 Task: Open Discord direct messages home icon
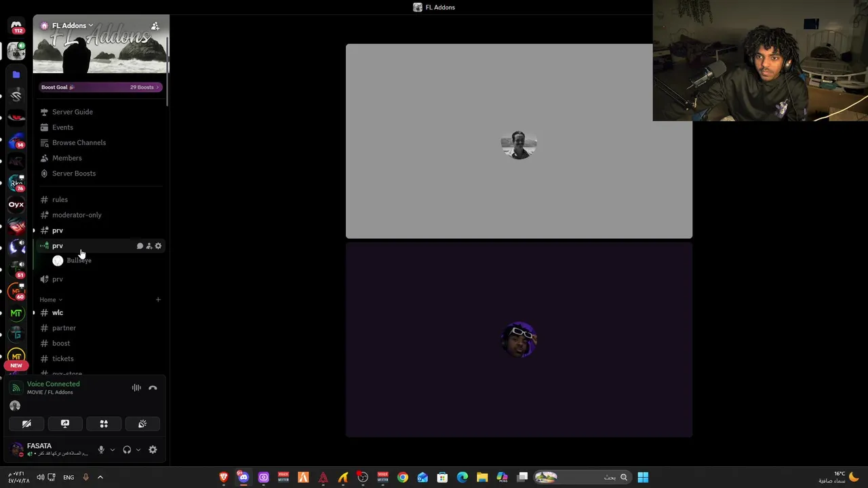click(16, 26)
